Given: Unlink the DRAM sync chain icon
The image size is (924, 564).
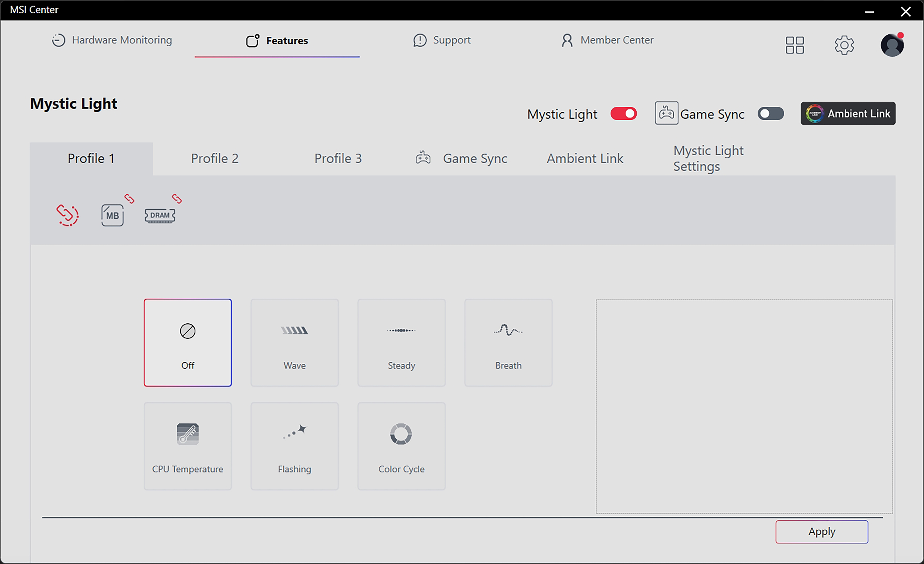Looking at the screenshot, I should tap(177, 199).
